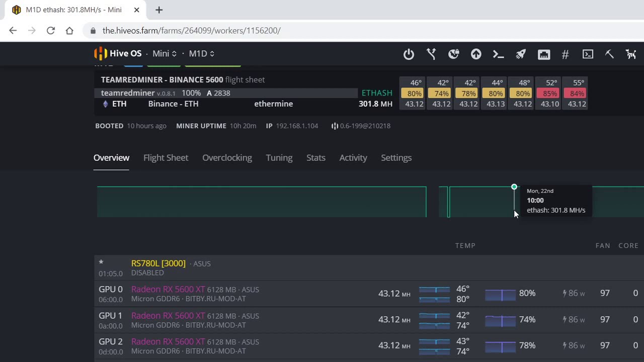Viewport: 644px width, 362px height.
Task: Click the Hive OS logo link
Action: pyautogui.click(x=118, y=54)
